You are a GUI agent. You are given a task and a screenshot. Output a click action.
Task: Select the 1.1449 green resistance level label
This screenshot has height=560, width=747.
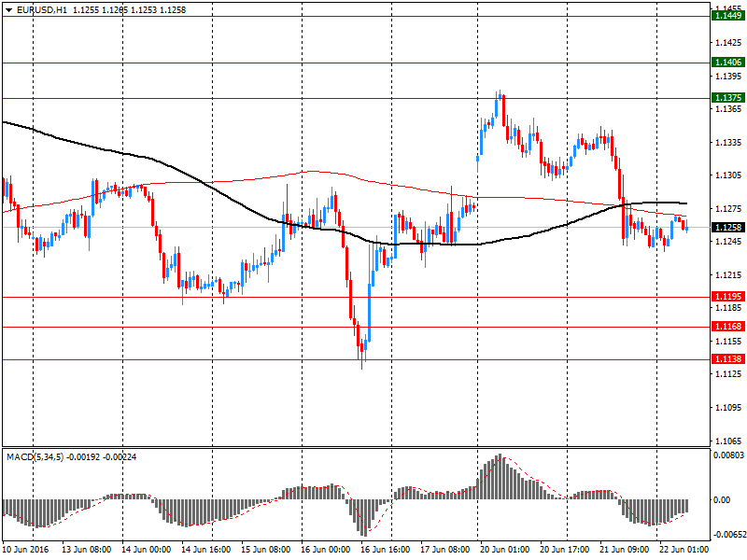click(728, 16)
